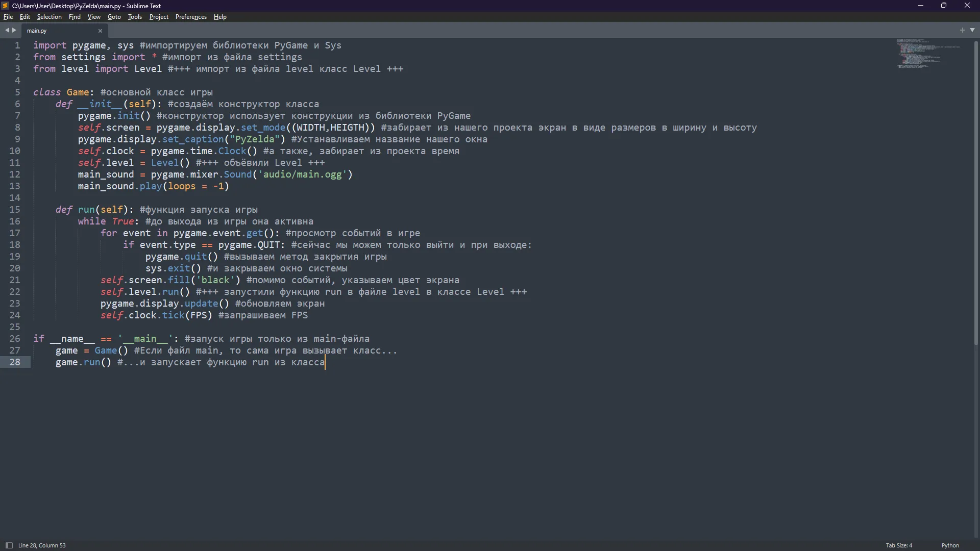
Task: Open the File menu
Action: pos(8,17)
